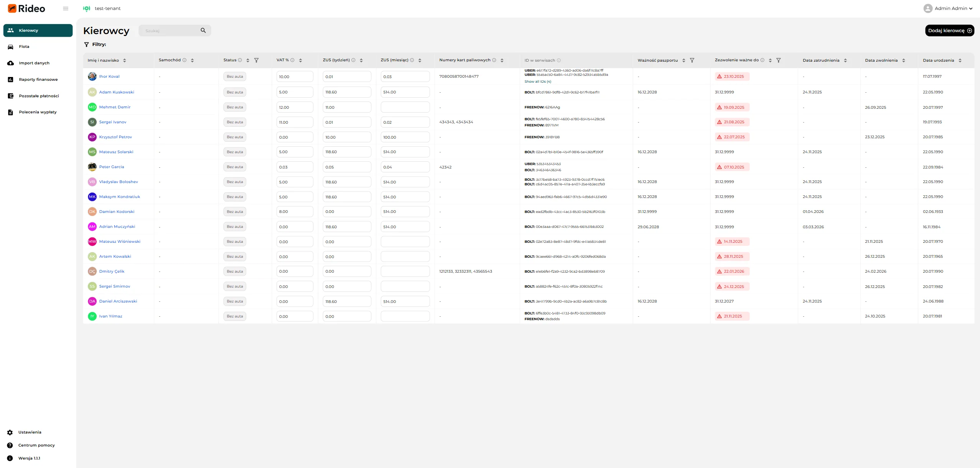The image size is (980, 468).
Task: Click employment date 01.04.2026
Action: tap(813, 212)
